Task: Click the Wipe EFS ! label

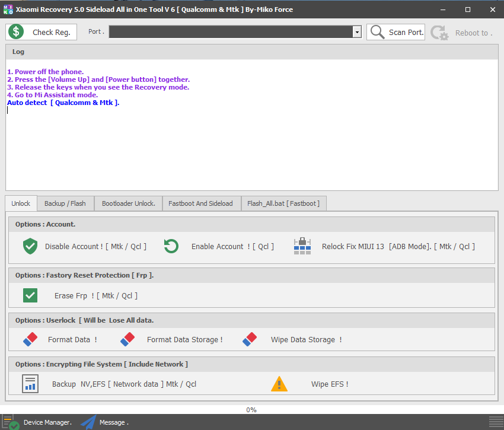Action: (x=330, y=384)
